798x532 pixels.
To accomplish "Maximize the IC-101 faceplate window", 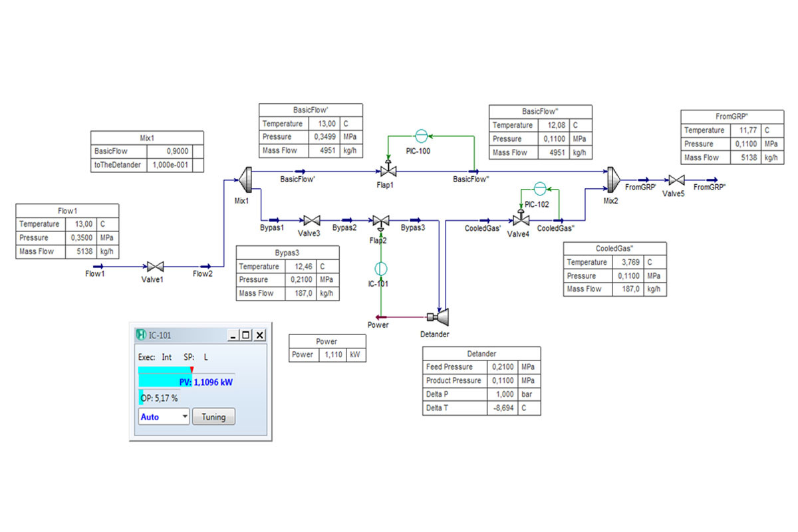I will [x=246, y=336].
